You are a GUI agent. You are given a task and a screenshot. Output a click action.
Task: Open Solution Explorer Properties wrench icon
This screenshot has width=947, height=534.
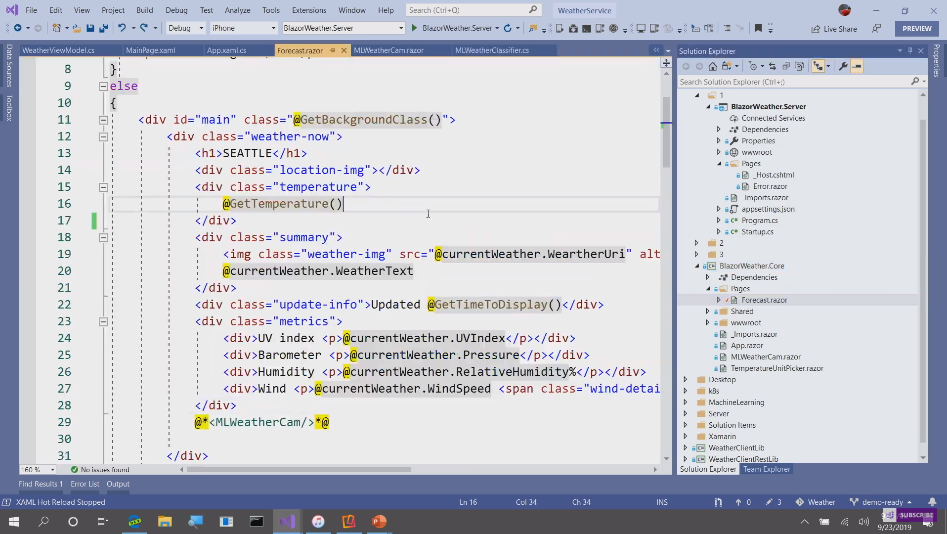[x=843, y=66]
